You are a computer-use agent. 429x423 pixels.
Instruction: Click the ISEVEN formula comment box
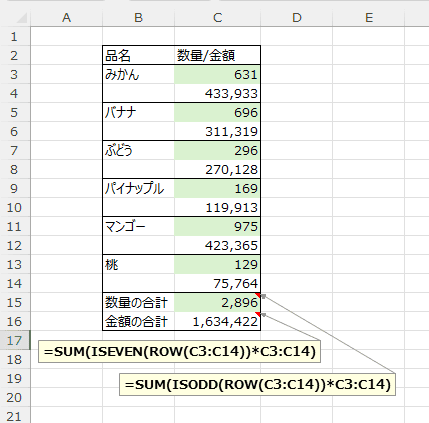pos(179,351)
